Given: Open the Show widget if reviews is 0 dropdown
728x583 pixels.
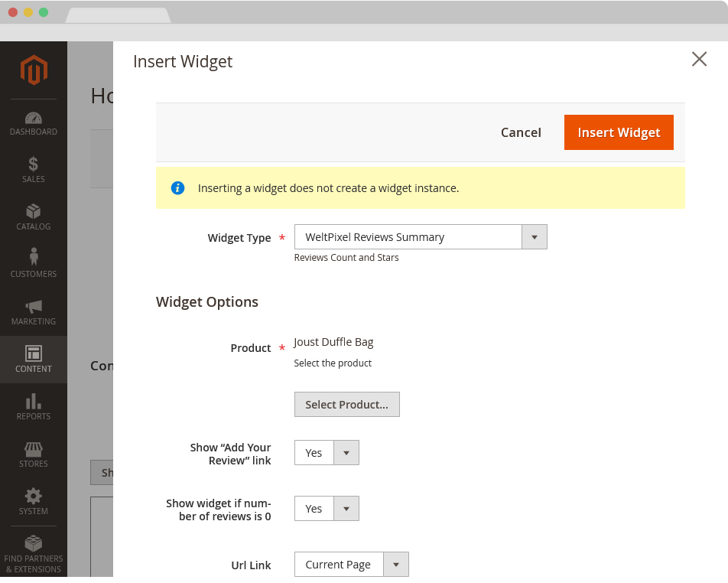Looking at the screenshot, I should [x=327, y=509].
